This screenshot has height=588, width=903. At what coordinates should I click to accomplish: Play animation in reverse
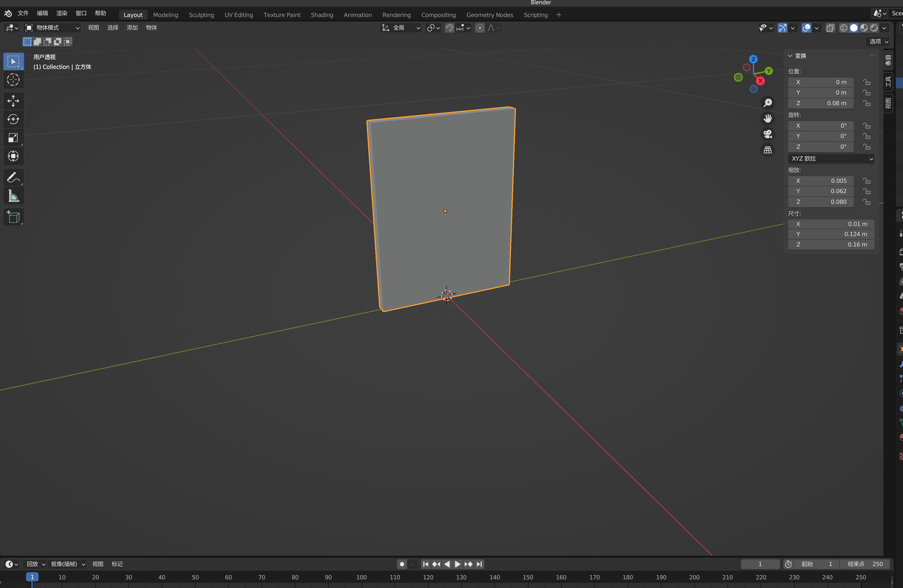click(447, 564)
